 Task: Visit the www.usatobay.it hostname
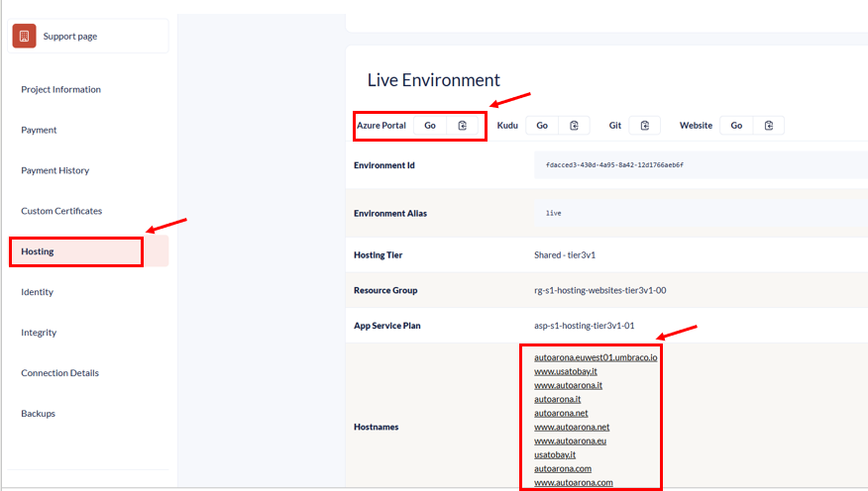(568, 371)
